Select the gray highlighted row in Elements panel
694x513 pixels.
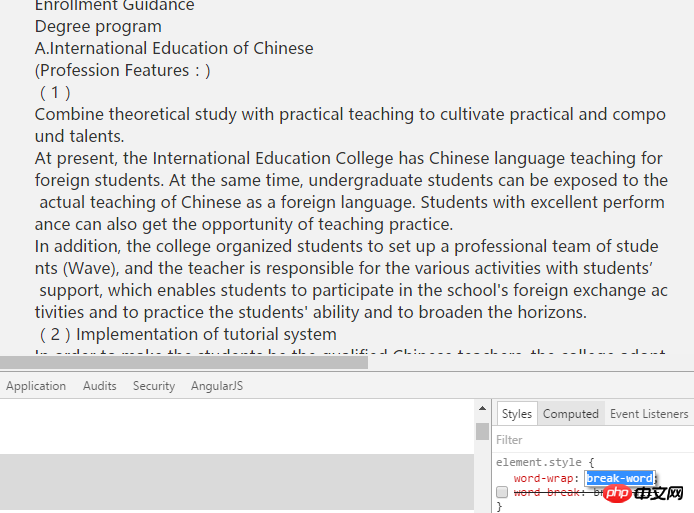237,482
